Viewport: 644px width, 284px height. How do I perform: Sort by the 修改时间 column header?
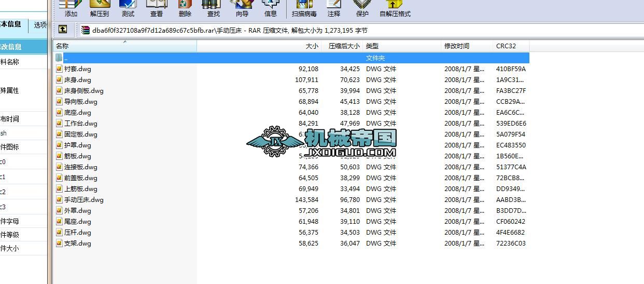(x=467, y=46)
